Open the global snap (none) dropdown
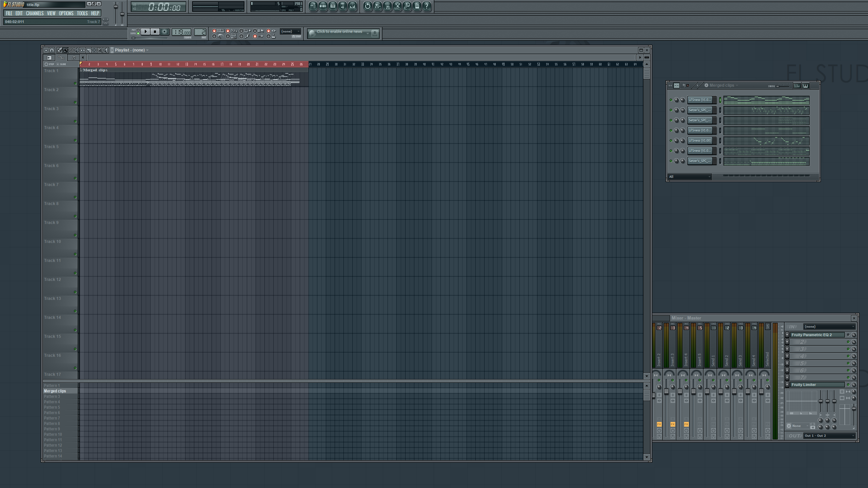Screen dimensions: 868x488 [291, 32]
